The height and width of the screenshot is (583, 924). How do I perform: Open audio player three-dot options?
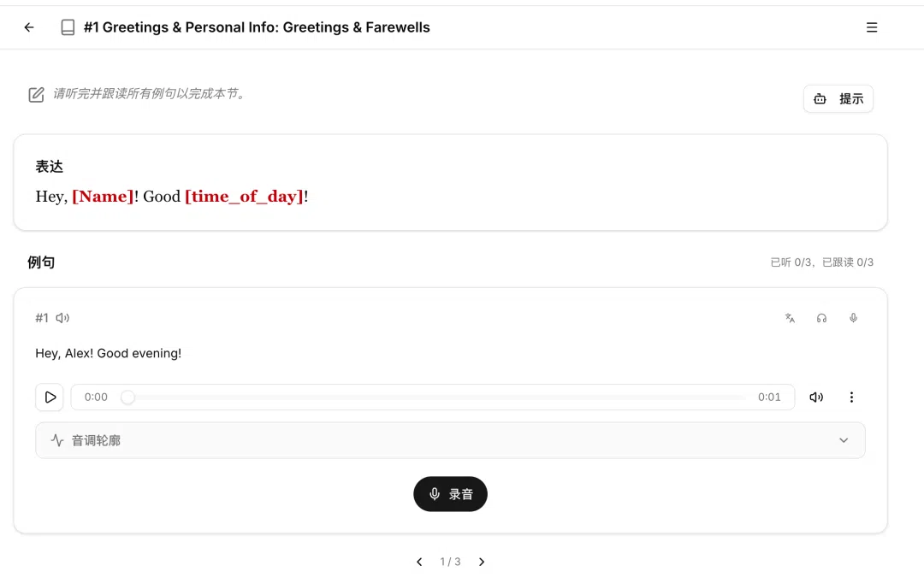pos(851,397)
